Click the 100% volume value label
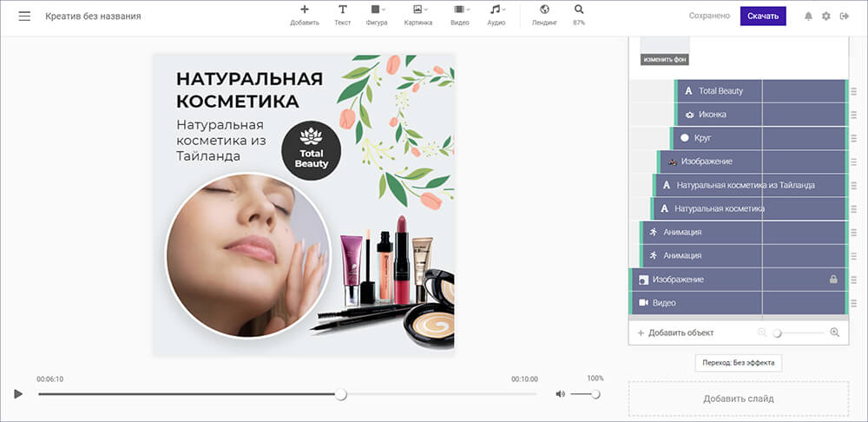 pos(595,379)
